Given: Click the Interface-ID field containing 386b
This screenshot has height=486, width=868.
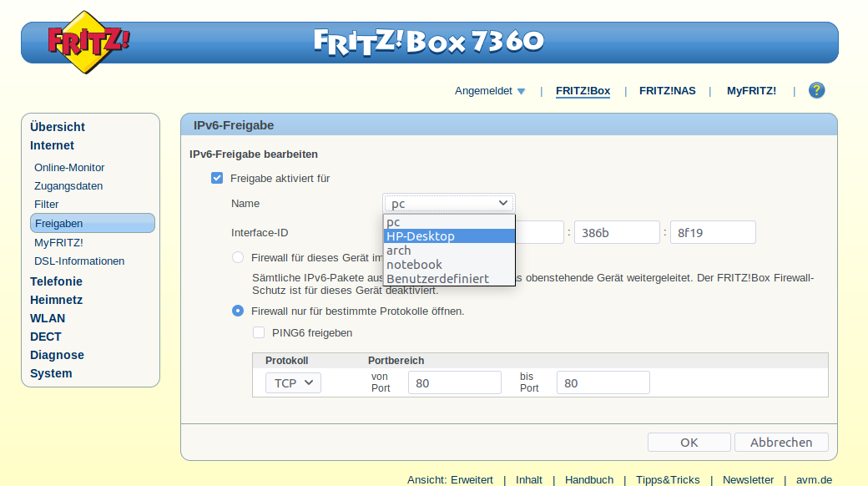Looking at the screenshot, I should point(617,233).
